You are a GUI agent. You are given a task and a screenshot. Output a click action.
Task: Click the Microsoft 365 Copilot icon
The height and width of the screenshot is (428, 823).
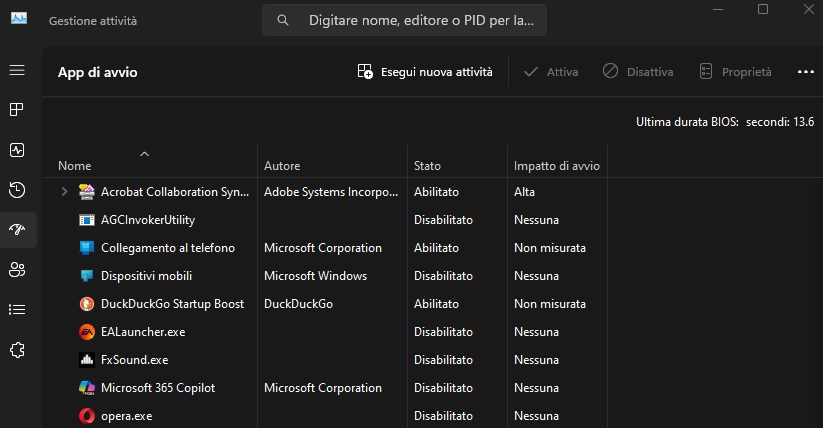pos(87,388)
